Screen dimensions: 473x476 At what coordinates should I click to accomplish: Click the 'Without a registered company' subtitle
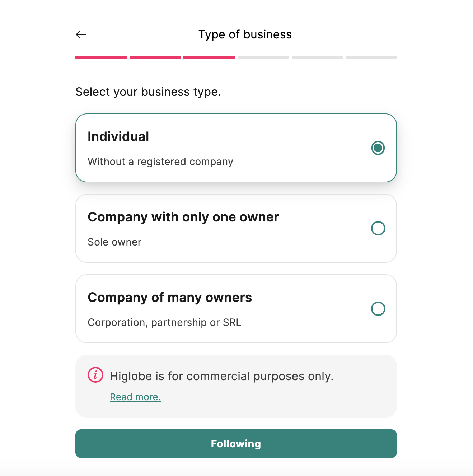[x=160, y=162]
